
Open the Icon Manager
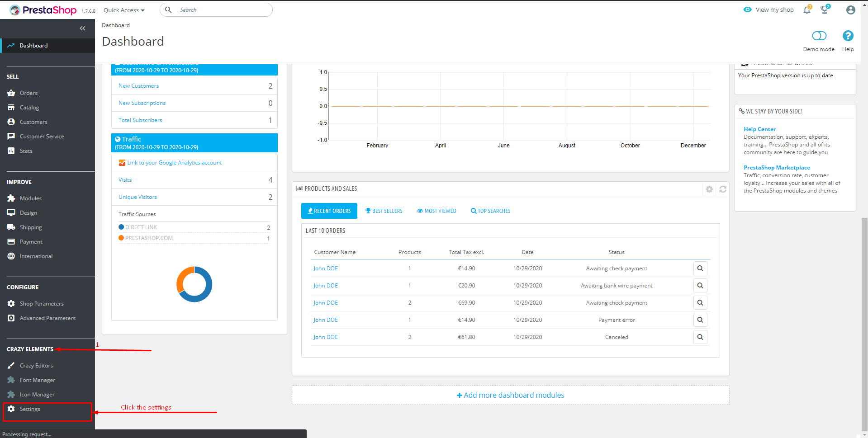(x=36, y=394)
